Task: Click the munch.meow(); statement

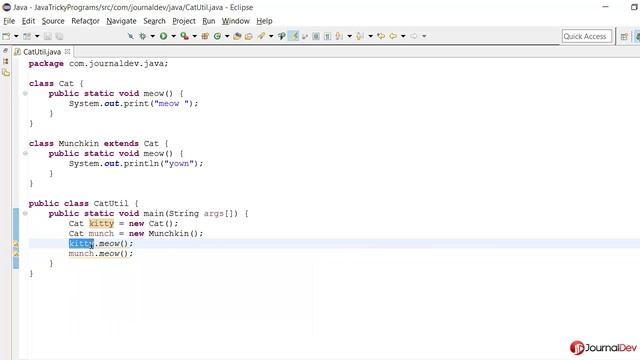Action: (101, 253)
